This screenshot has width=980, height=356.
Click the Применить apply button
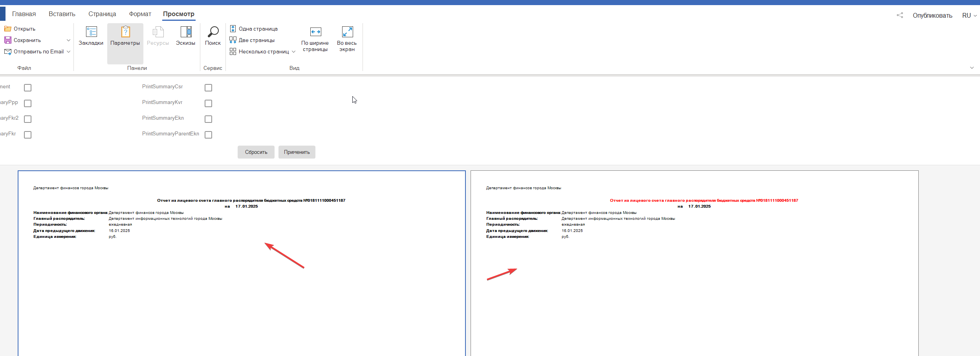coord(297,152)
